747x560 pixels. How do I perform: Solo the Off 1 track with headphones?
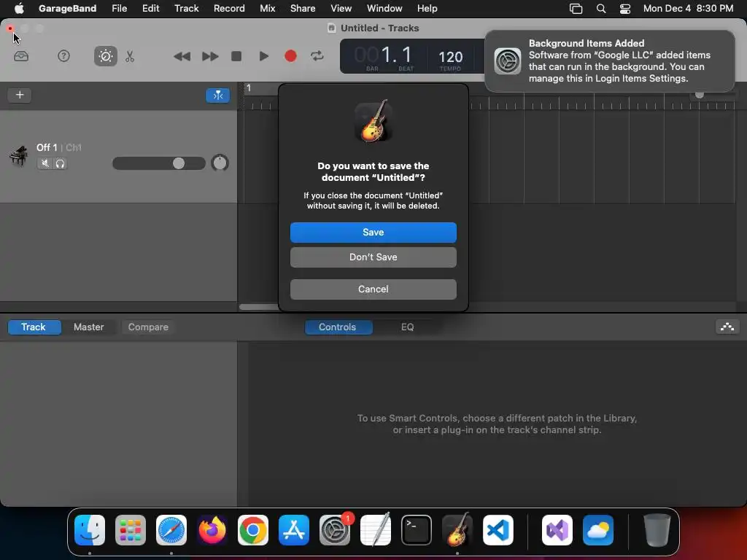point(60,164)
